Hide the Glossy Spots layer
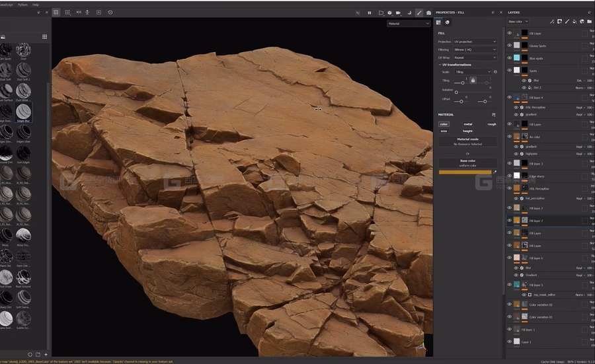This screenshot has height=364, width=595. (x=509, y=45)
